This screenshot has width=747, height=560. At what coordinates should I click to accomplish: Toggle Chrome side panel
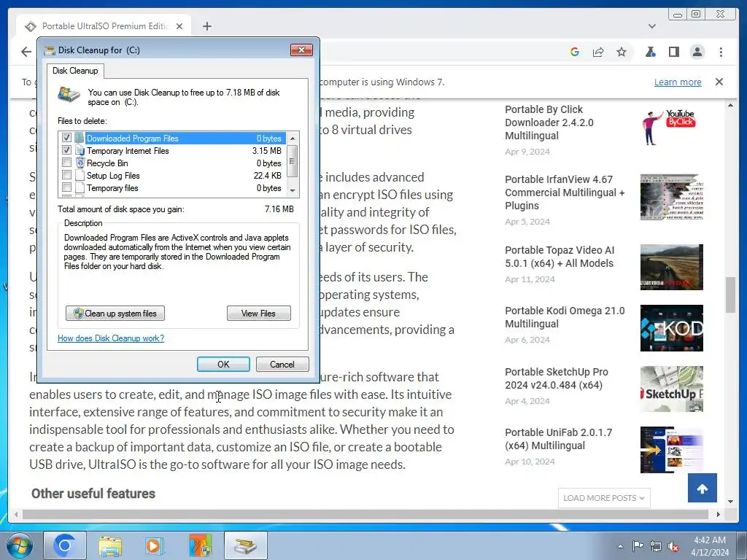click(x=673, y=52)
